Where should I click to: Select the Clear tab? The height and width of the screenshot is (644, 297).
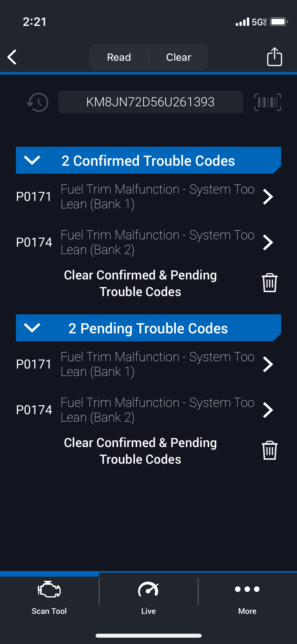click(x=179, y=57)
